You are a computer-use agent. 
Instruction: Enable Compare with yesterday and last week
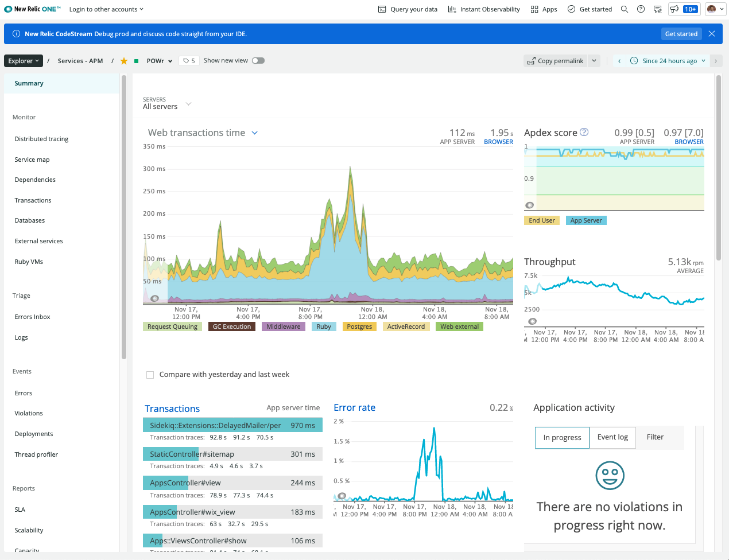150,375
